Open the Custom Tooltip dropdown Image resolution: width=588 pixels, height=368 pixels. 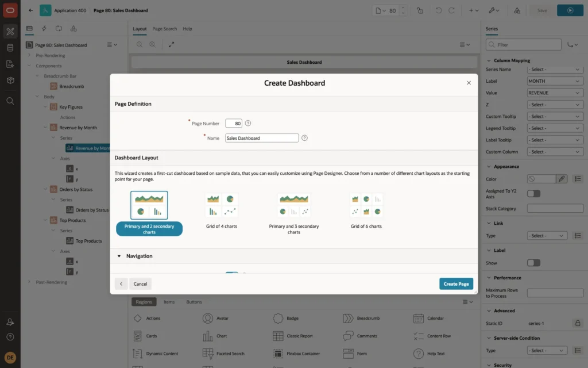click(555, 116)
